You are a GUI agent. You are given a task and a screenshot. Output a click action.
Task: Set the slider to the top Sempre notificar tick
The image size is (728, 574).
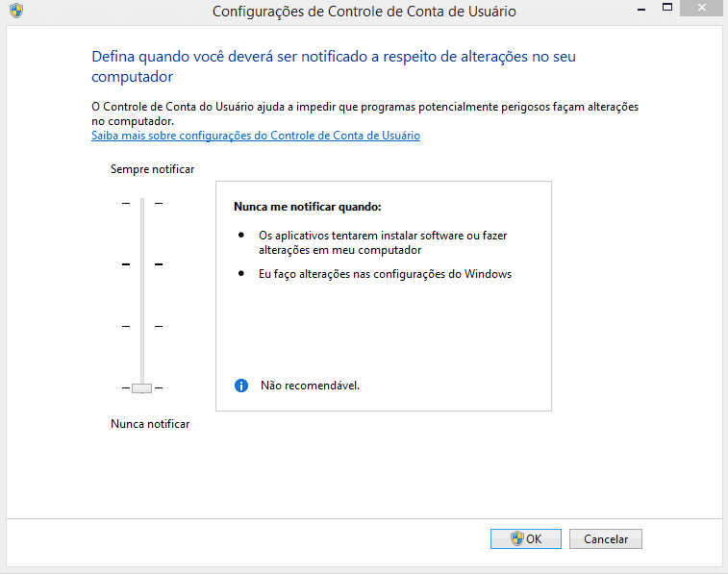(x=142, y=203)
